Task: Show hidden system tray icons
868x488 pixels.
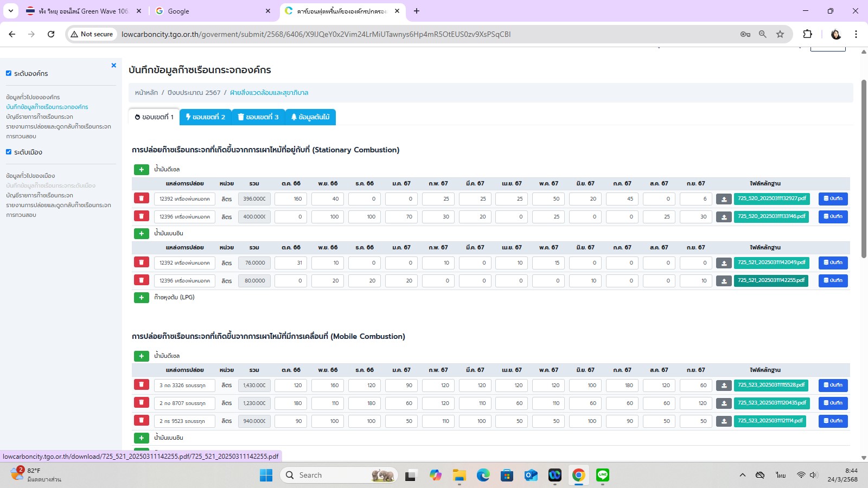Action: [742, 476]
